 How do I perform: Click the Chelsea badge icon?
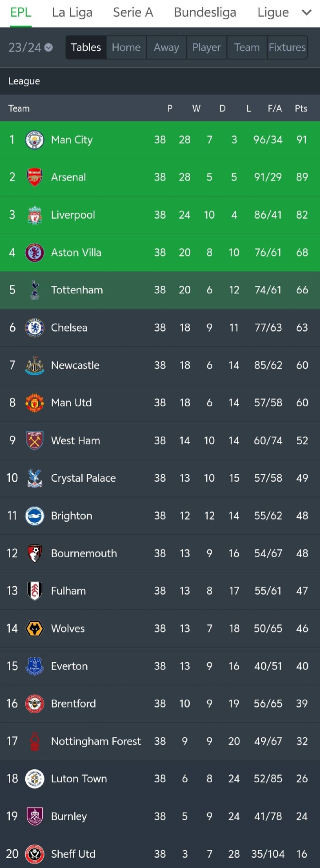point(35,328)
